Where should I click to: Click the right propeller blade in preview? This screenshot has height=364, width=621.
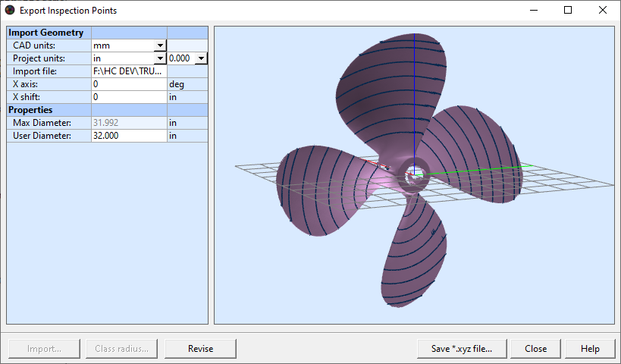point(475,155)
